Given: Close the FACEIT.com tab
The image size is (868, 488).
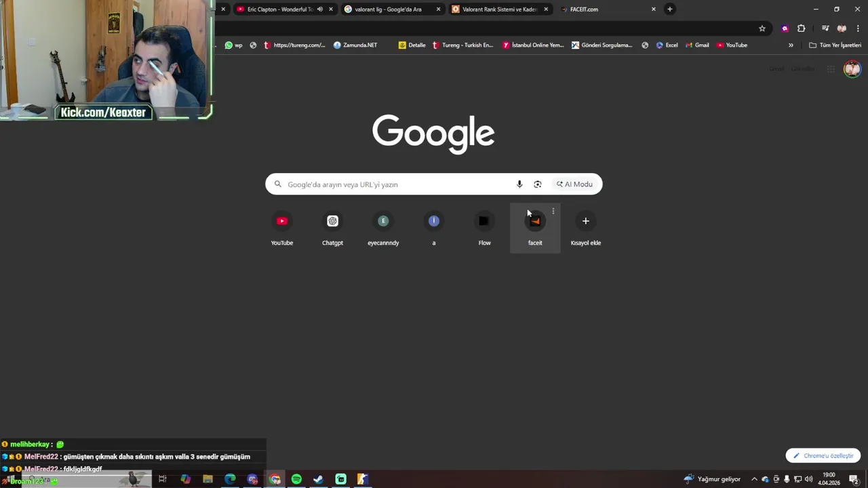Looking at the screenshot, I should coord(654,9).
